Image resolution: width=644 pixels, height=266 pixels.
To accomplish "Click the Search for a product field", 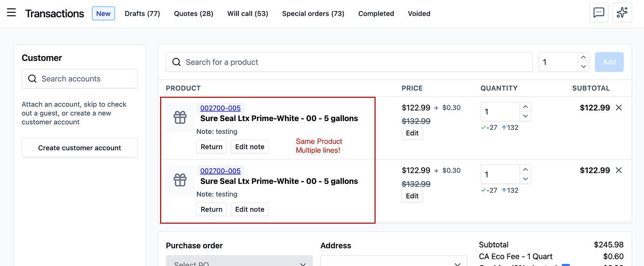I will [x=349, y=62].
